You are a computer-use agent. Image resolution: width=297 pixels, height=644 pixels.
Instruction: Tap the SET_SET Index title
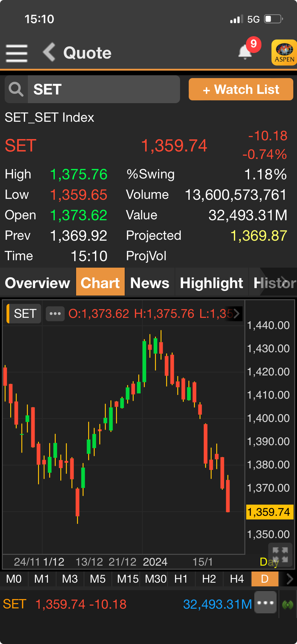tap(49, 117)
